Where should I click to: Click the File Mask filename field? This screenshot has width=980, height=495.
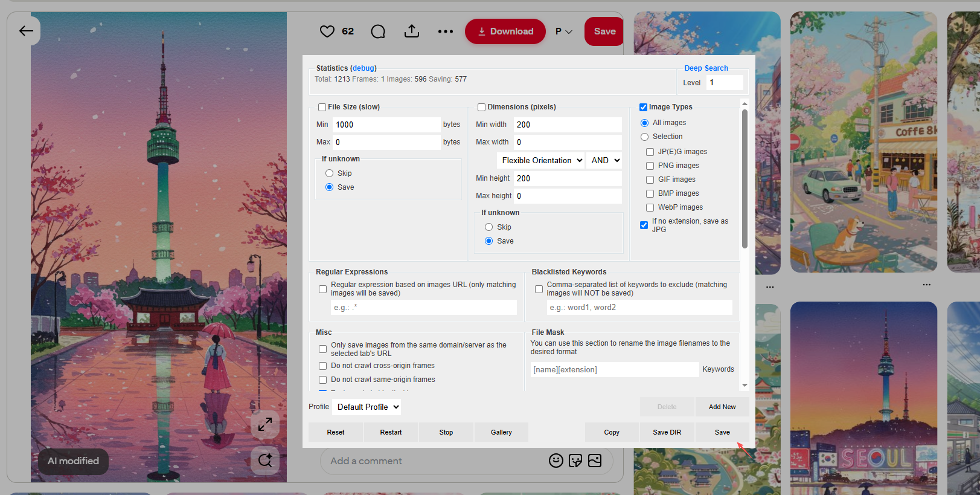(615, 369)
